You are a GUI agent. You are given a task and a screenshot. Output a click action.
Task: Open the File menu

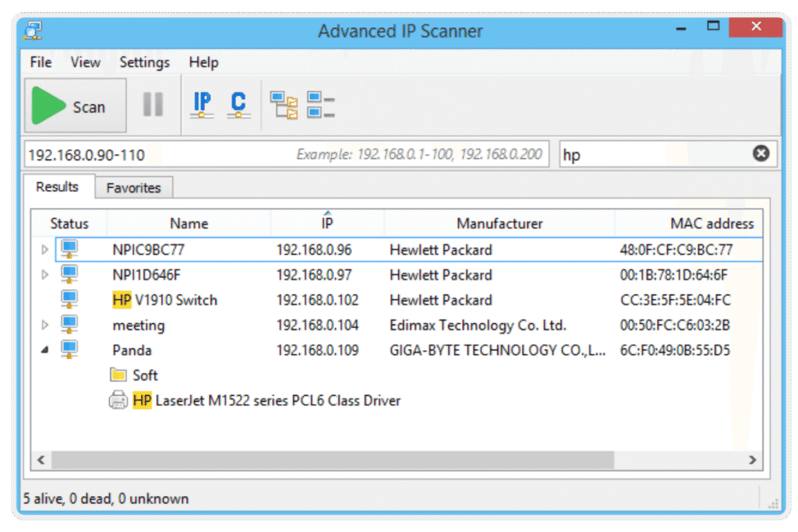click(41, 62)
